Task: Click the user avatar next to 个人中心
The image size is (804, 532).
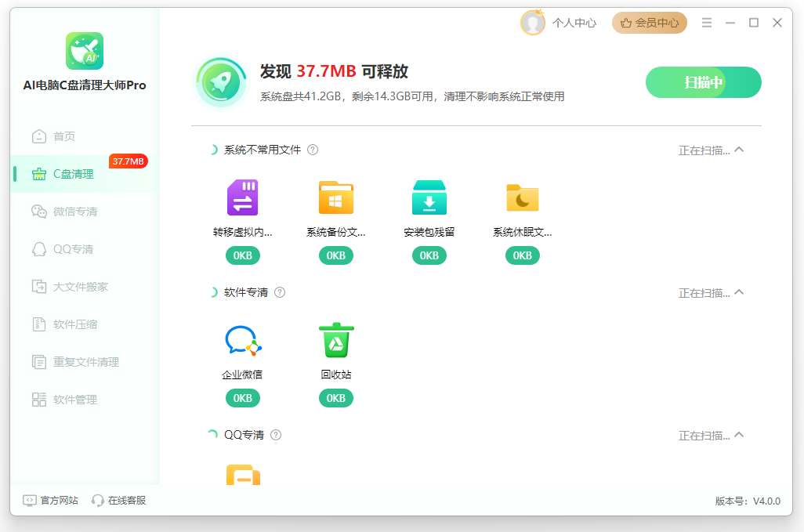Action: click(x=533, y=23)
